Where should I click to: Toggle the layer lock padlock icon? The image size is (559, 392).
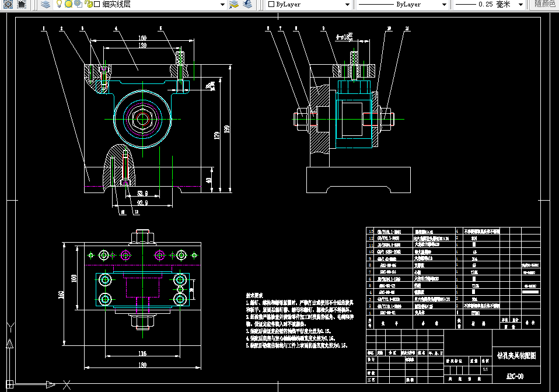[x=88, y=4]
